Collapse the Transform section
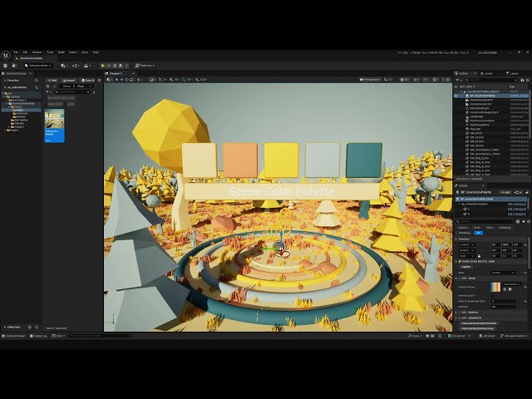 pyautogui.click(x=456, y=239)
